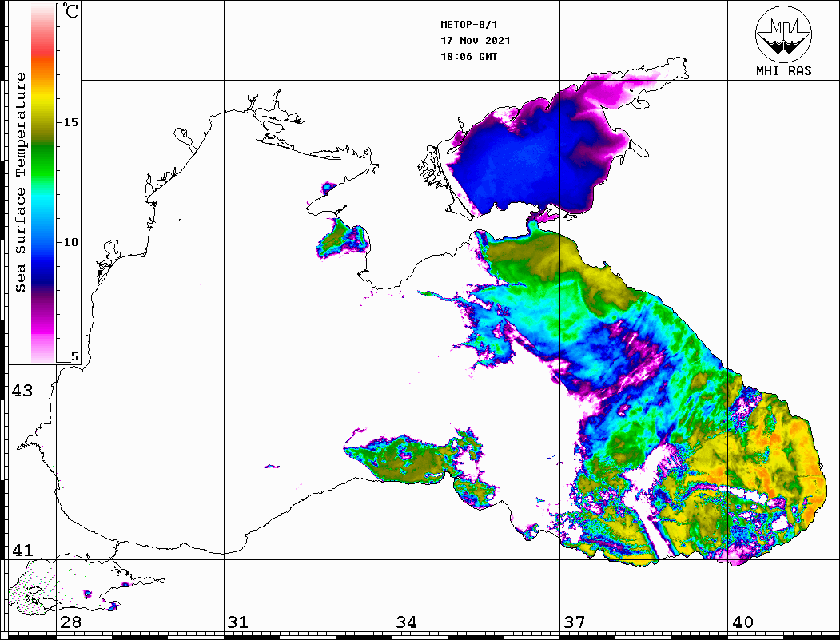This screenshot has height=640, width=840.
Task: Click the 'Sea Surface Temperature' vertical label
Action: tap(20, 182)
